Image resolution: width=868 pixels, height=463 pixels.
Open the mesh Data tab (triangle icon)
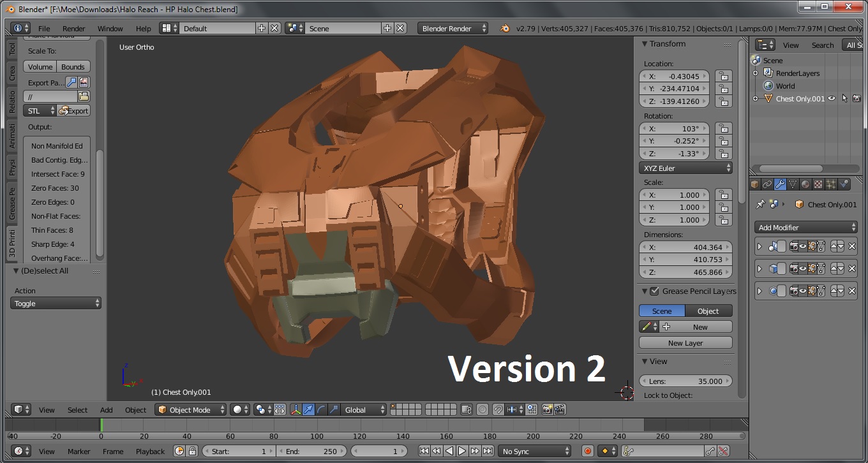(x=793, y=184)
